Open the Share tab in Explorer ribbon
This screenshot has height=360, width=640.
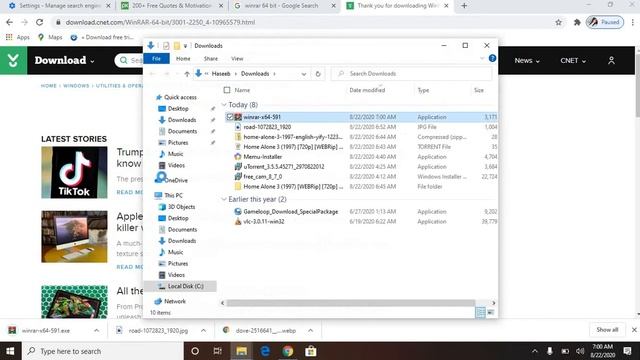pyautogui.click(x=211, y=59)
